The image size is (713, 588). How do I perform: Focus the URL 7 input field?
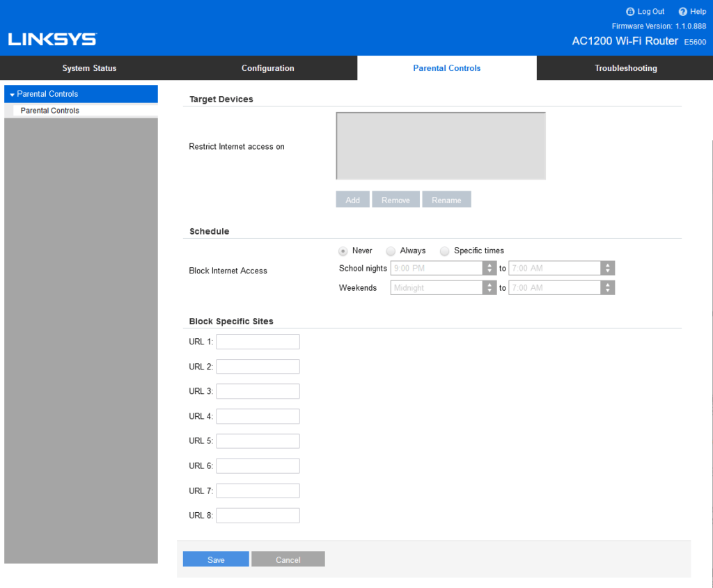coord(258,491)
